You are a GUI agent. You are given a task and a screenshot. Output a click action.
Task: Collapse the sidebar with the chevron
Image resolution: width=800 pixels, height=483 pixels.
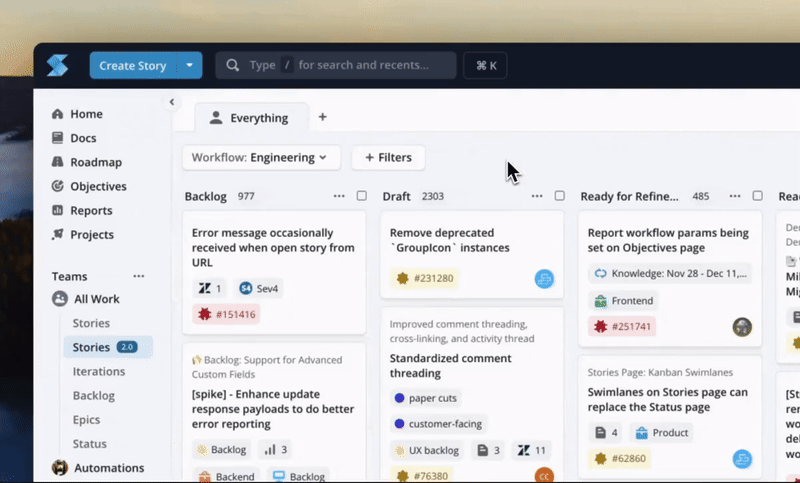[x=172, y=102]
